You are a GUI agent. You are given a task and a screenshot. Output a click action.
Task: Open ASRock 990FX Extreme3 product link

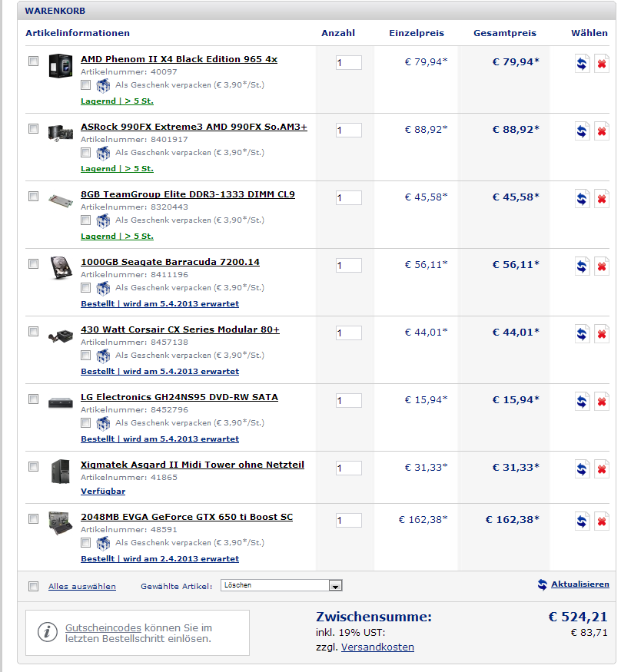[194, 127]
